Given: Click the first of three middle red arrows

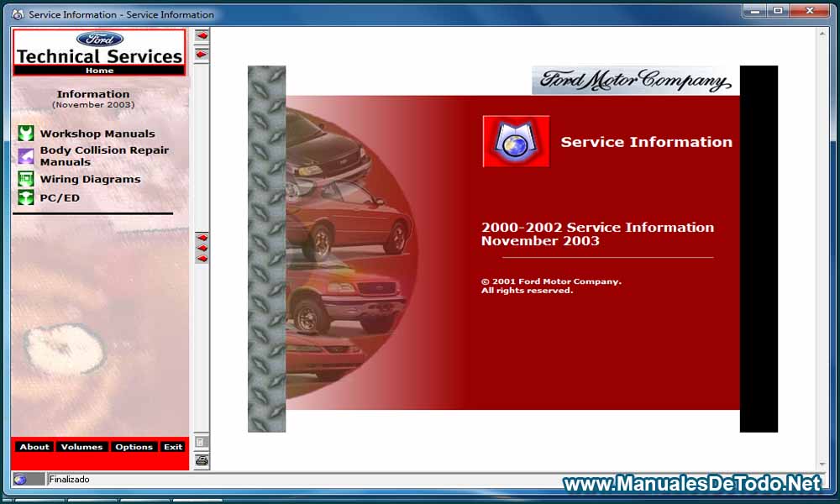Looking at the screenshot, I should coord(202,237).
